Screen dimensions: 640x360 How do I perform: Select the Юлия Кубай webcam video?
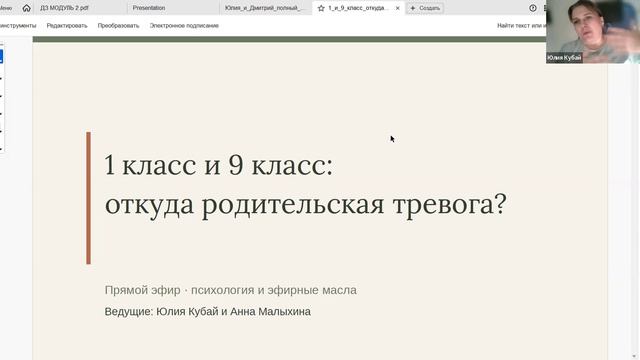[593, 31]
